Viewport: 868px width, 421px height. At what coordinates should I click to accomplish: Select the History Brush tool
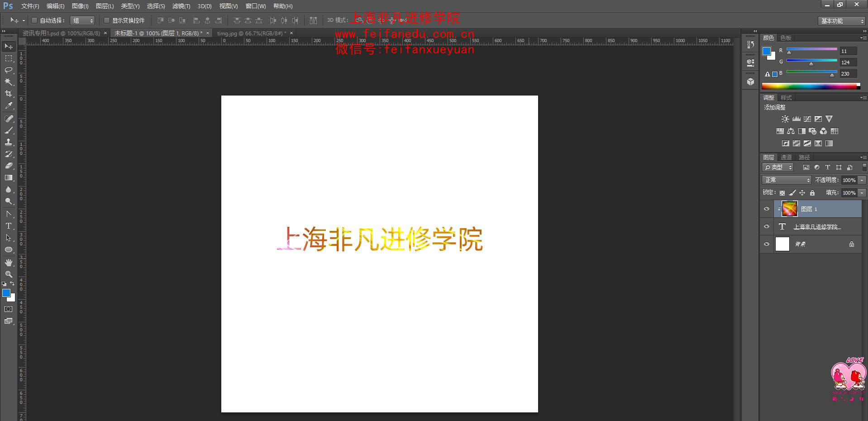[9, 154]
